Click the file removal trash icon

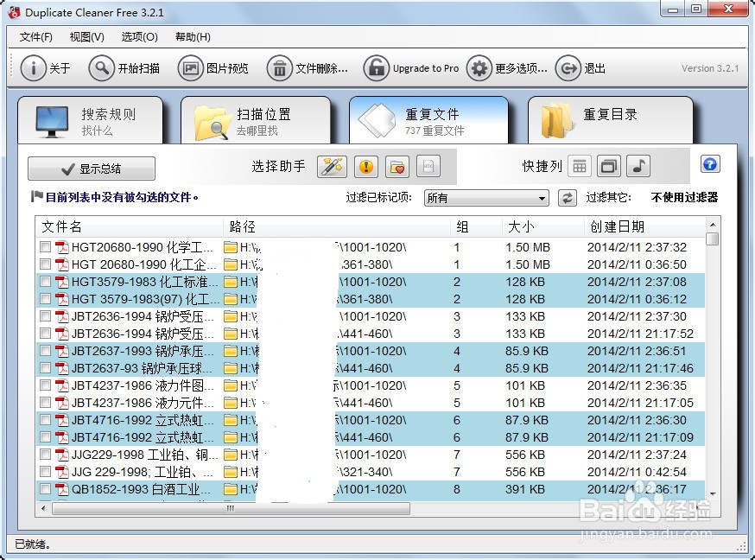pos(279,68)
